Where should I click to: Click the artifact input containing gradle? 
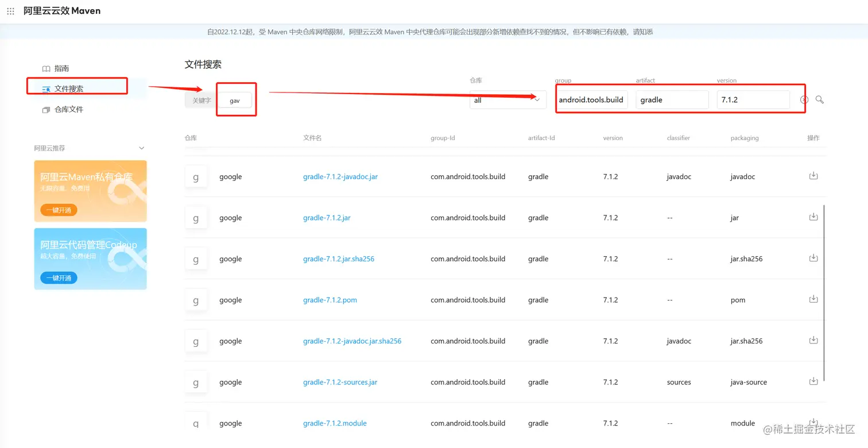(x=672, y=99)
